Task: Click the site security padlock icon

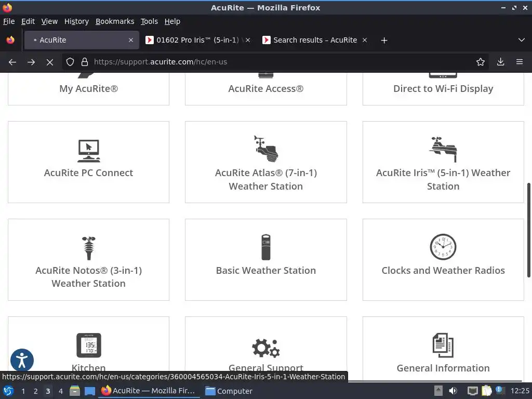Action: coord(85,62)
